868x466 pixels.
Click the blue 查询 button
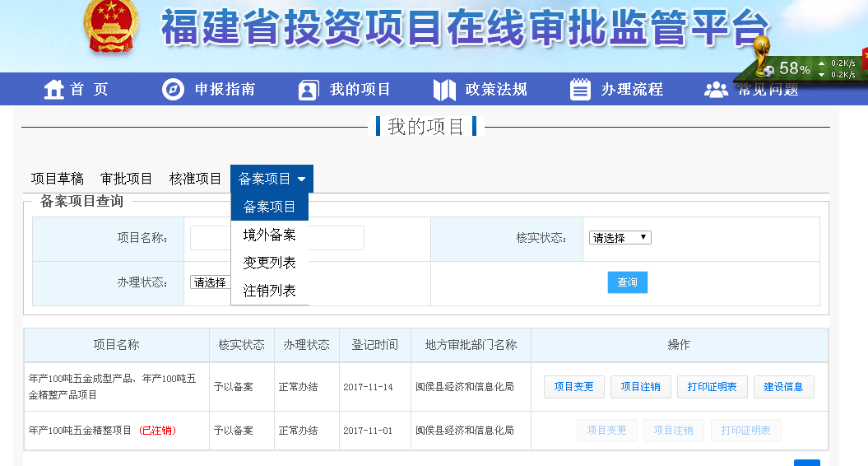pyautogui.click(x=627, y=282)
